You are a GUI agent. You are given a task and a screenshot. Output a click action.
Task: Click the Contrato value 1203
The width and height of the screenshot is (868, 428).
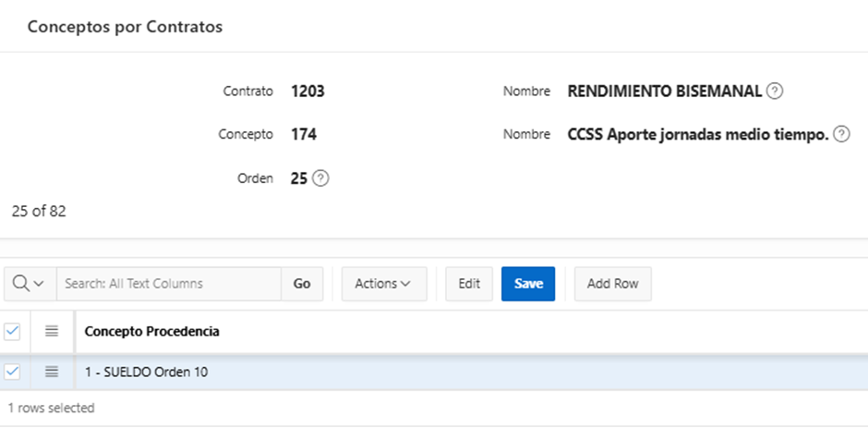[307, 92]
